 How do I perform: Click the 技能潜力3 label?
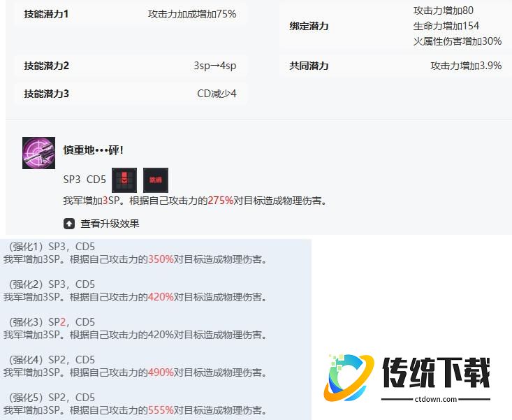click(46, 94)
